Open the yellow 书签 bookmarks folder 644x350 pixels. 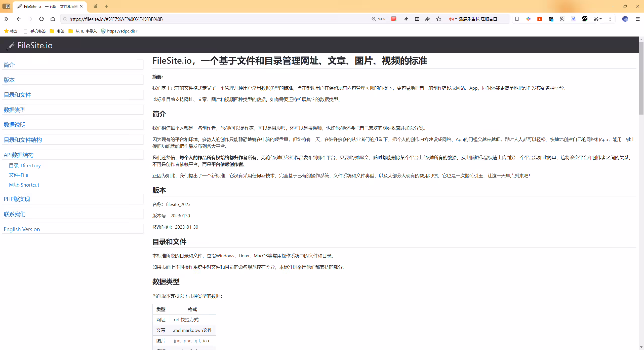57,31
